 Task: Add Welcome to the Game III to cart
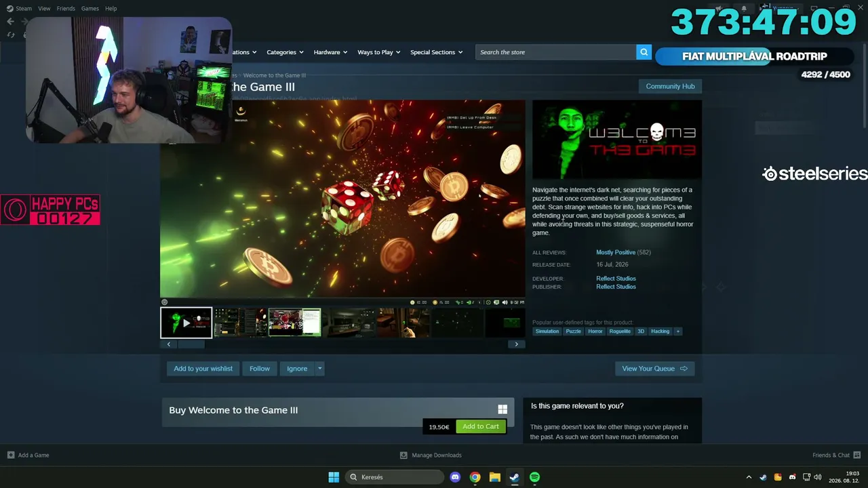(x=481, y=426)
